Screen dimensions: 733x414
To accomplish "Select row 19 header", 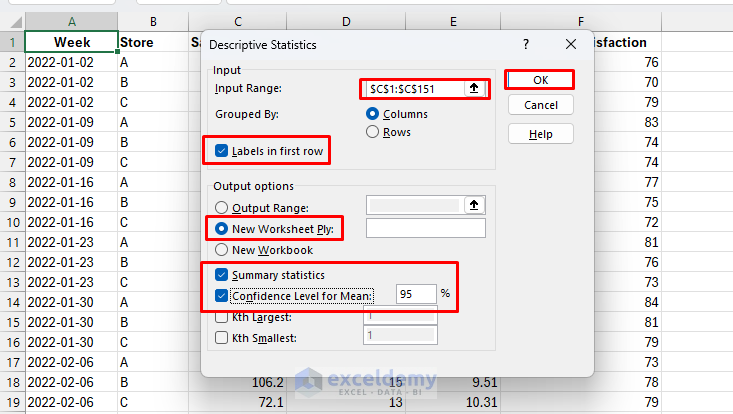I will [12, 402].
